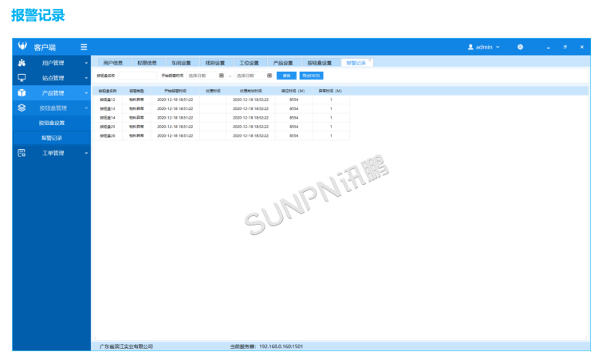
Task: Open the settings gear icon in title bar
Action: pos(520,47)
